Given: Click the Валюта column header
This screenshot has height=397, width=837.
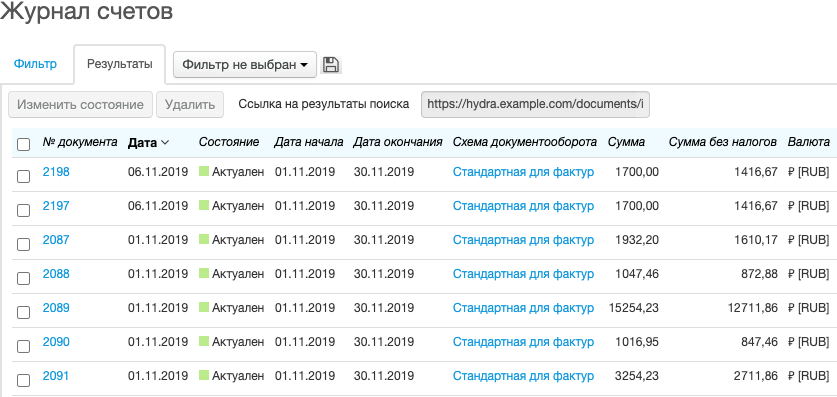Looking at the screenshot, I should point(809,142).
